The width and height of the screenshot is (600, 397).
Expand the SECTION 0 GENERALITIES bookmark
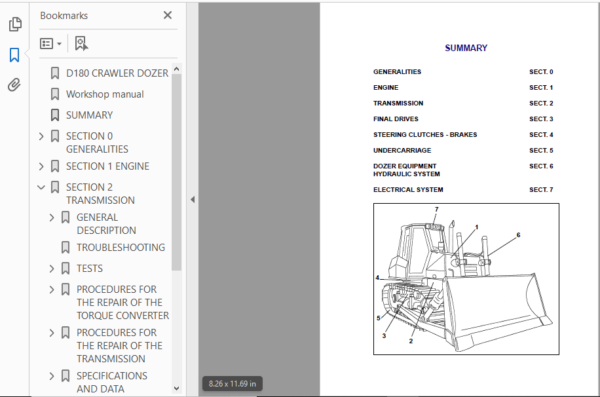tap(41, 136)
